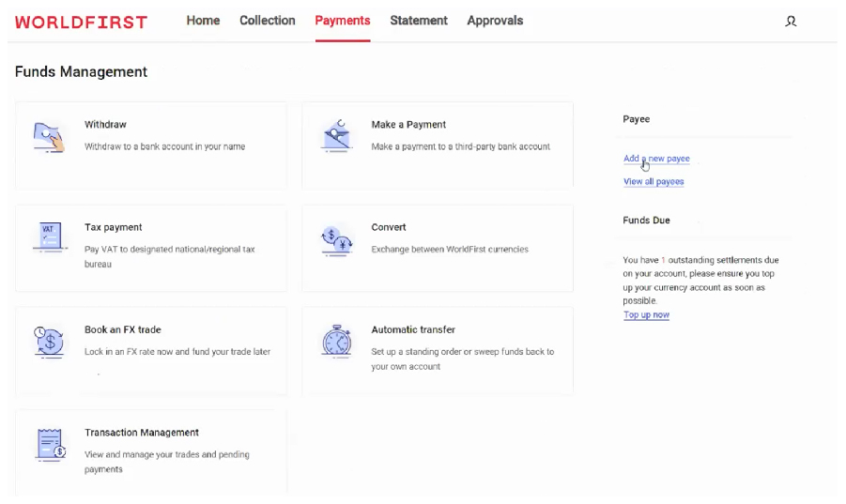This screenshot has height=504, width=846.
Task: Click the Convert currency exchange icon
Action: 335,240
